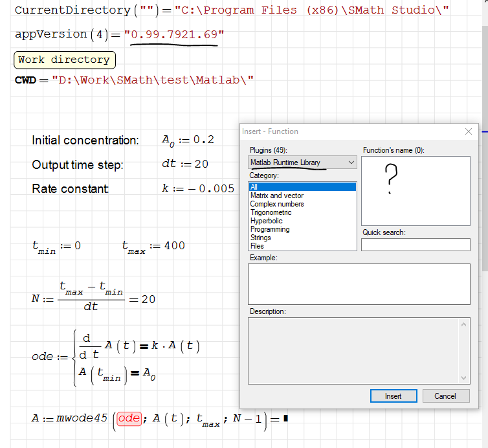The image size is (488, 448).
Task: Click the Description scrollbar up arrow
Action: point(464,322)
